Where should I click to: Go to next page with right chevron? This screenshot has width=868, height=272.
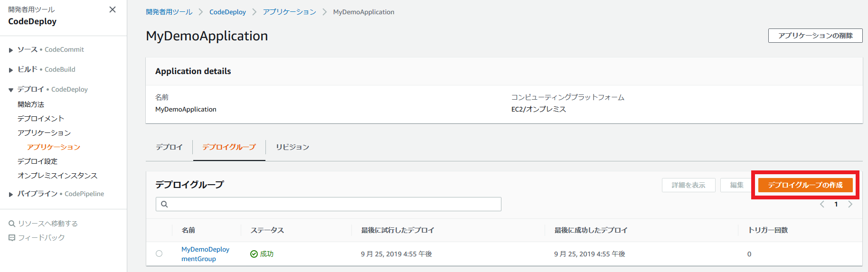tap(850, 204)
